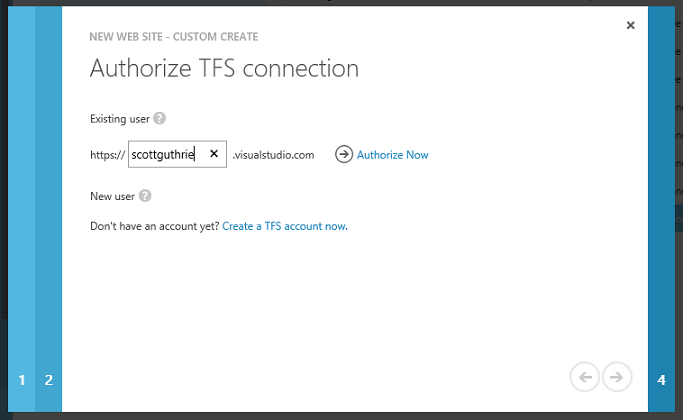This screenshot has width=683, height=420.
Task: Open the Create a TFS account now link
Action: tap(285, 226)
